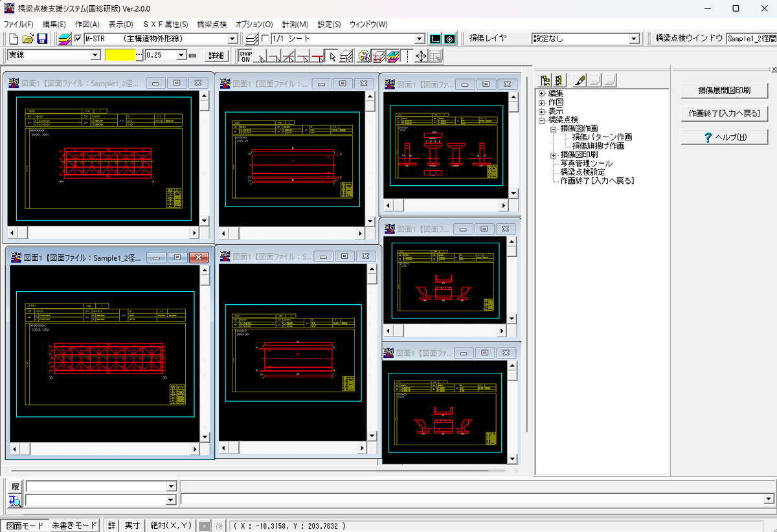Click the New file icon
The height and width of the screenshot is (532, 777).
14,39
